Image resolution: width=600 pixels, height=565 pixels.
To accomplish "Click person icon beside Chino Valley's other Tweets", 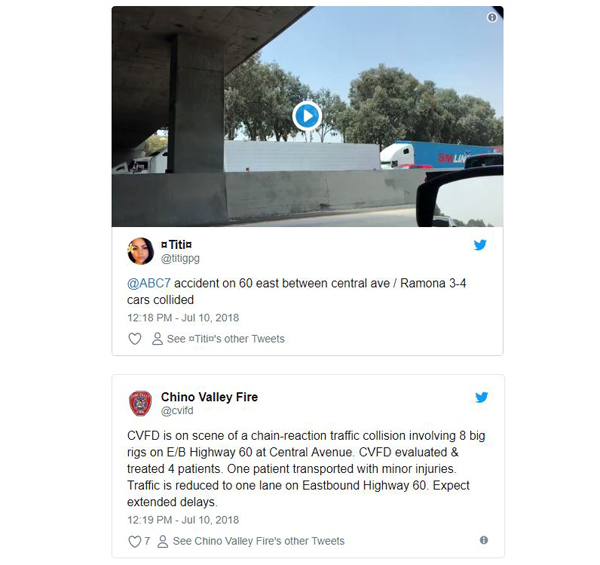I will [x=162, y=541].
